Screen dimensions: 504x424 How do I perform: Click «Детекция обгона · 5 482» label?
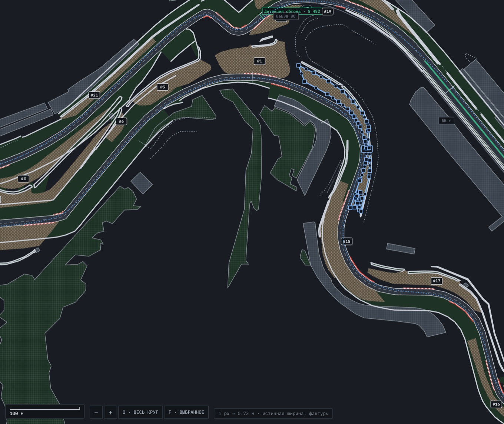[x=292, y=11]
